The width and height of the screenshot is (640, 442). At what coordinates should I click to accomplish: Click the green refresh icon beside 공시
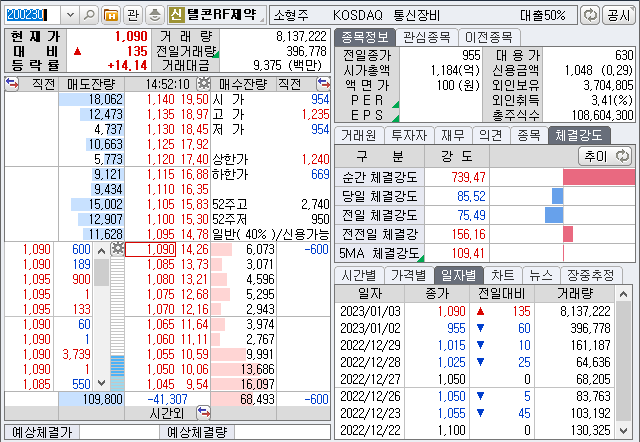tap(590, 16)
